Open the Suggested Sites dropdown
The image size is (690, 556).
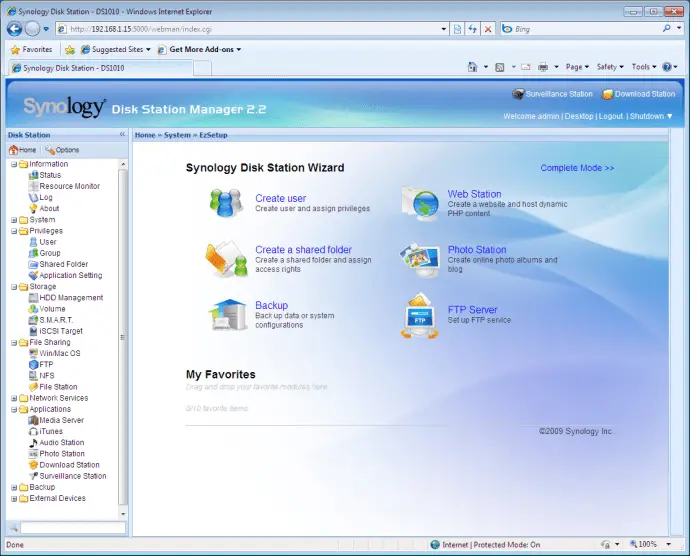pyautogui.click(x=116, y=49)
